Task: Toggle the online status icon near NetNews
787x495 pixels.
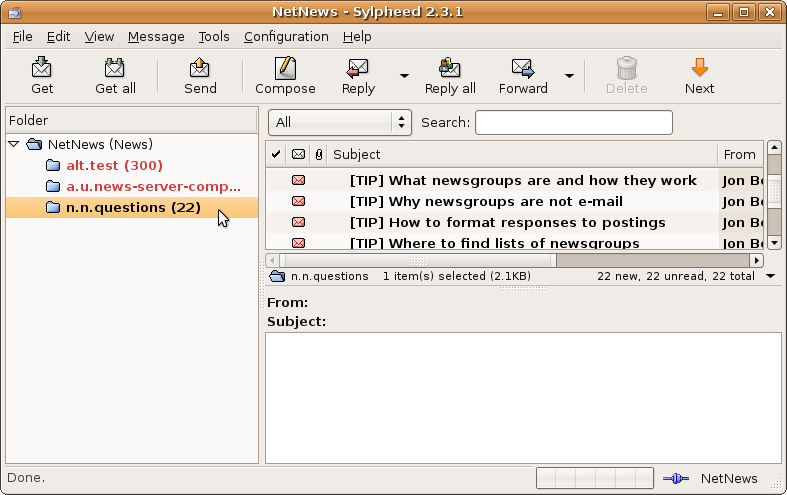Action: pyautogui.click(x=676, y=479)
